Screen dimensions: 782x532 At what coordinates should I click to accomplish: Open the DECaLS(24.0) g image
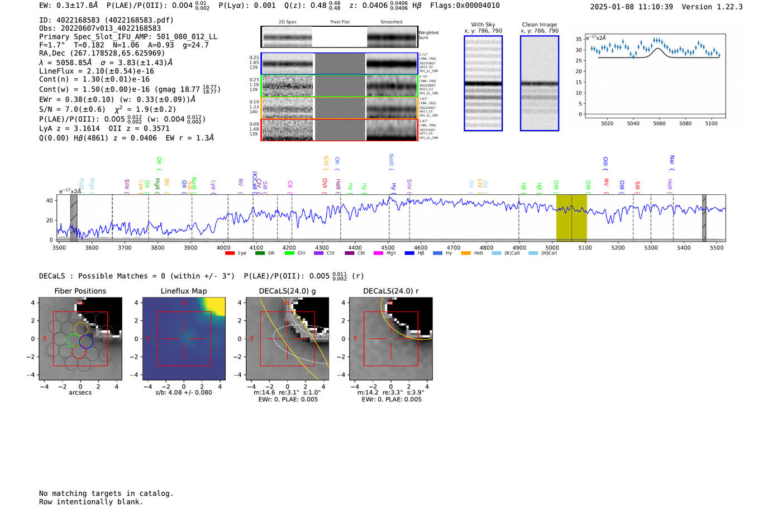[x=288, y=339]
